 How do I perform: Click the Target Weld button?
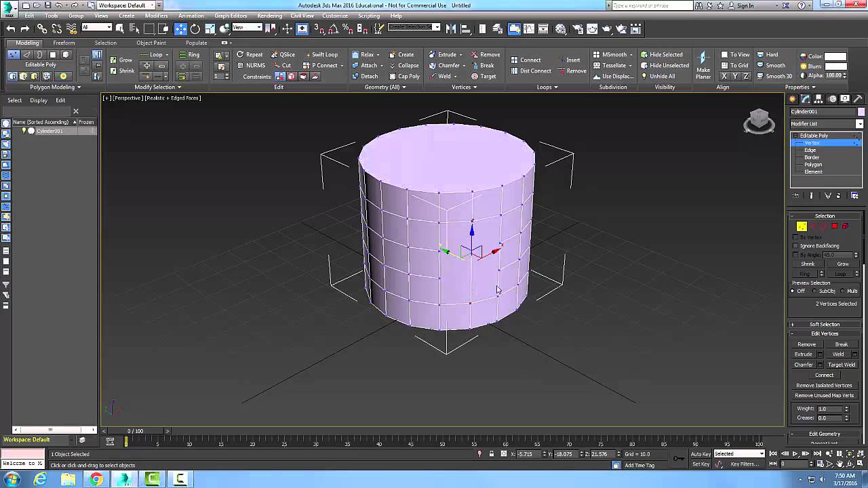click(841, 365)
